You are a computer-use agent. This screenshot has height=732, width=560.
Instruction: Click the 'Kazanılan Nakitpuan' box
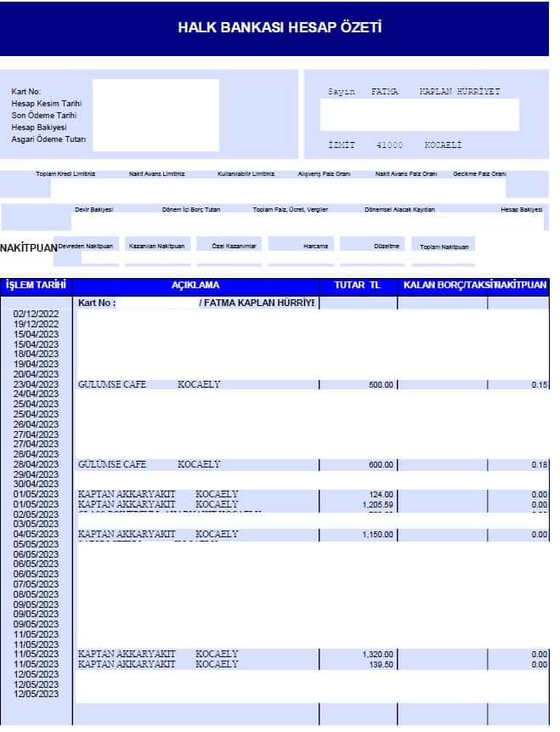157,246
